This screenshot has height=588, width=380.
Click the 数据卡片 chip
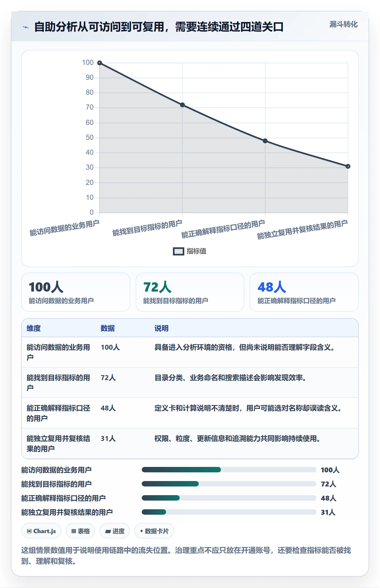(154, 531)
